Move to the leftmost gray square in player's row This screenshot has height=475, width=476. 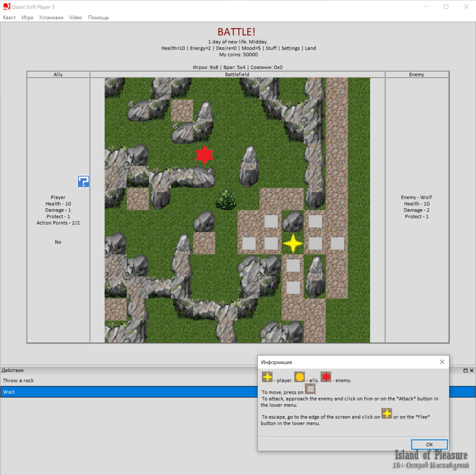249,243
